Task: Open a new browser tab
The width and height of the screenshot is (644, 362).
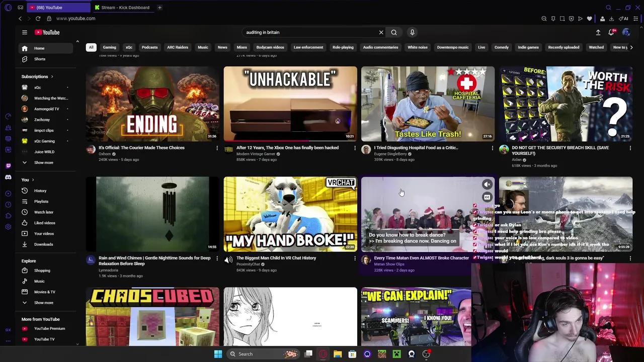Action: click(x=159, y=8)
